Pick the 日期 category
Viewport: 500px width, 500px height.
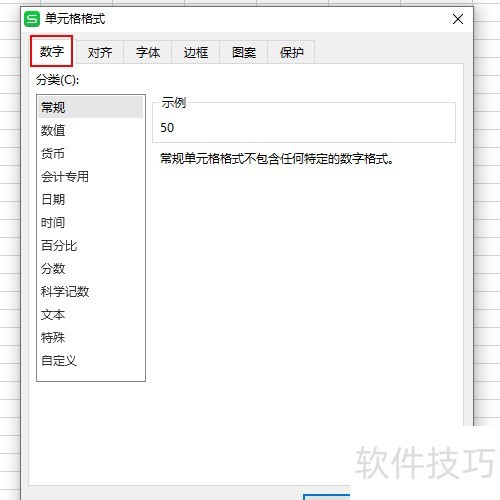[91, 199]
